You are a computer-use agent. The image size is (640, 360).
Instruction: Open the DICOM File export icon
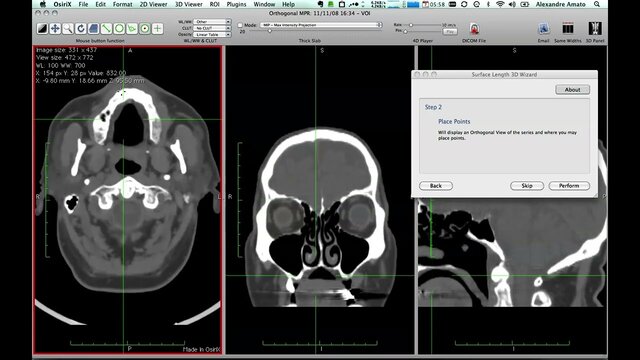point(474,29)
